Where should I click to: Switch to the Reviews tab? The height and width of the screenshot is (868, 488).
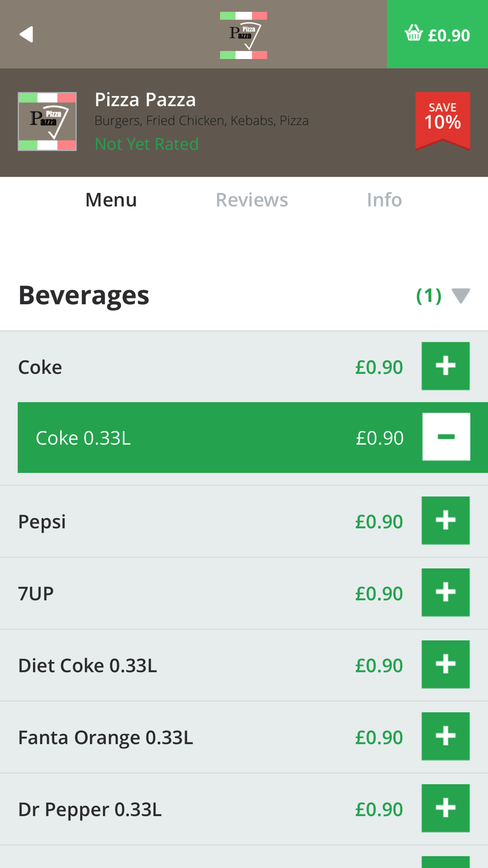point(252,200)
